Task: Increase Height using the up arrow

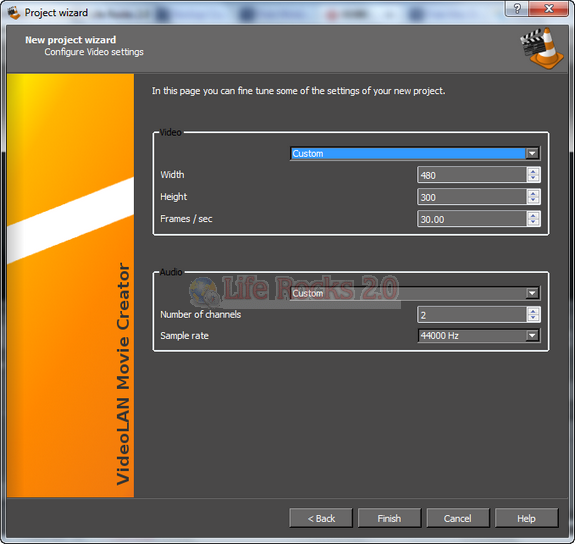Action: pos(534,193)
